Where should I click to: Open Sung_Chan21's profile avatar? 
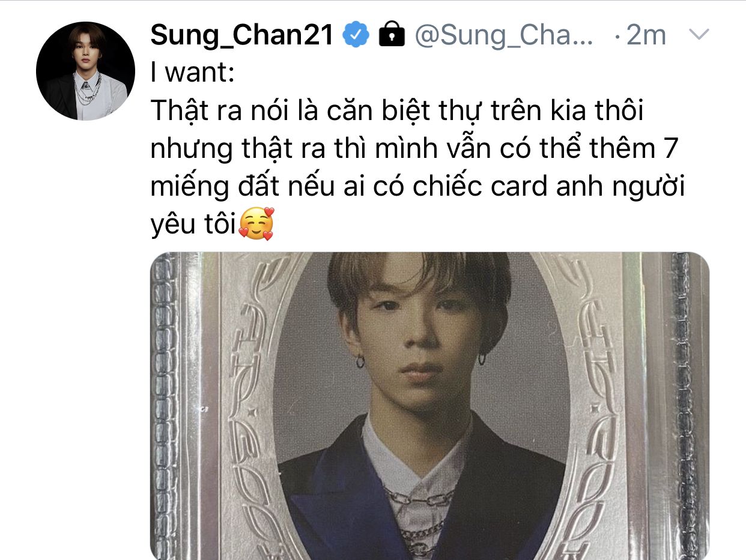[85, 71]
